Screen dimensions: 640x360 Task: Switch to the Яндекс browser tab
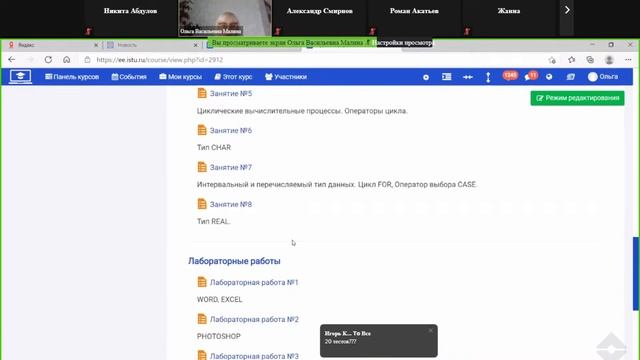tap(52, 45)
